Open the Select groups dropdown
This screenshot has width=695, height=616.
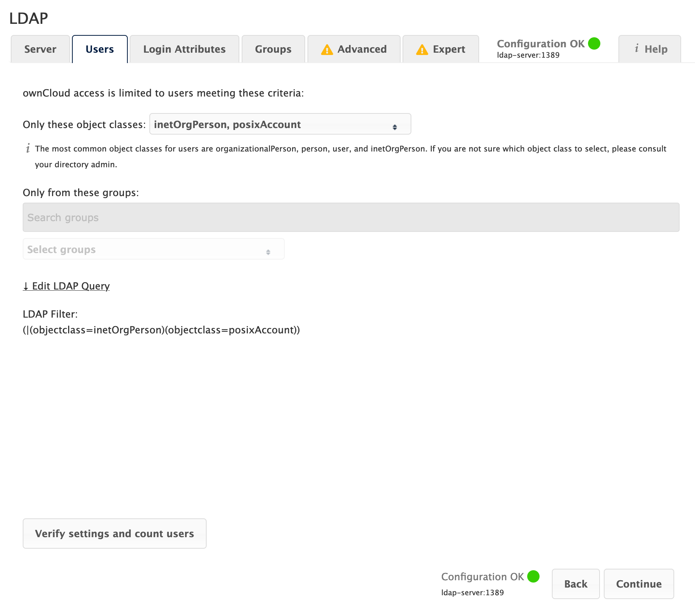pyautogui.click(x=153, y=249)
